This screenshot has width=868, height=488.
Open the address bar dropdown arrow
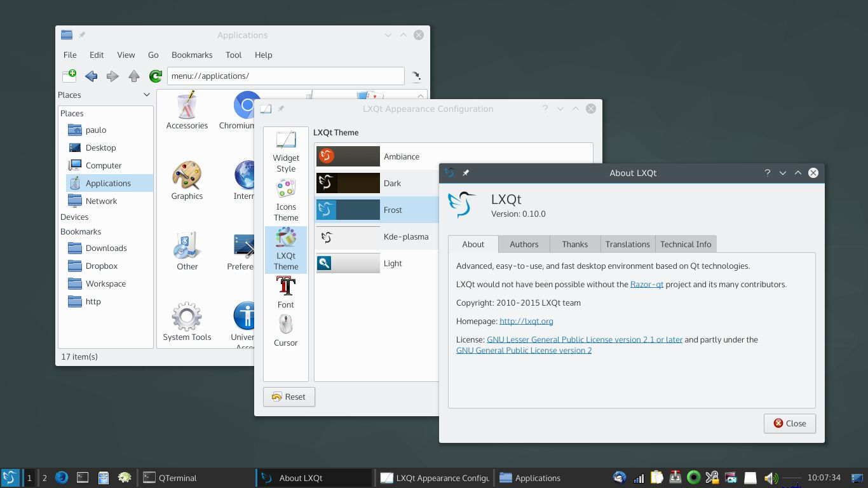click(x=416, y=76)
